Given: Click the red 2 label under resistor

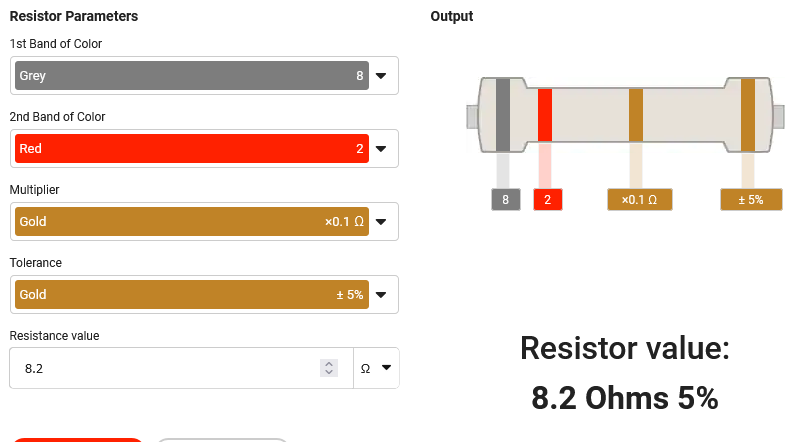Looking at the screenshot, I should tap(547, 200).
